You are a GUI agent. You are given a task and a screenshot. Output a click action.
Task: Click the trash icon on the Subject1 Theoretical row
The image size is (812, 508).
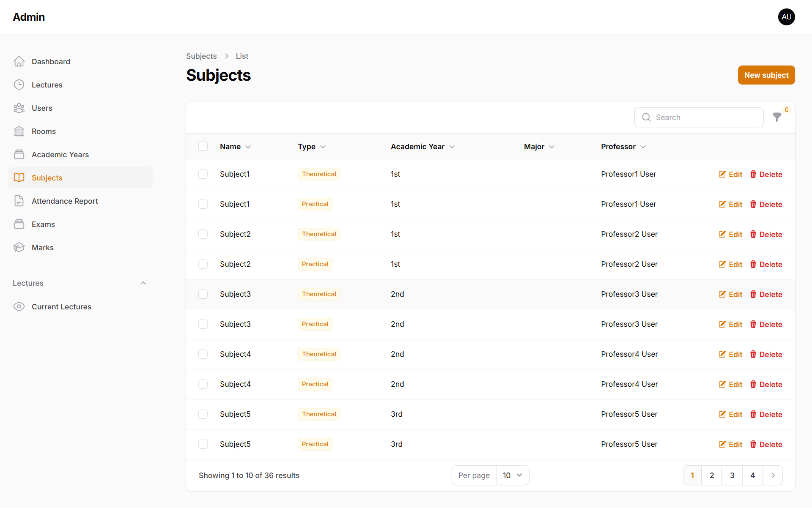753,174
